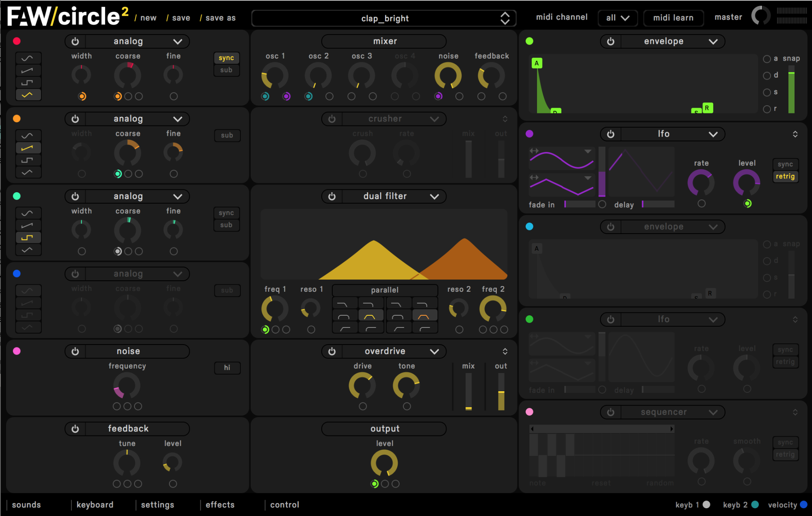Open the oscillator 2 analog type dropdown
Screen dimensions: 812x516
pyautogui.click(x=137, y=119)
